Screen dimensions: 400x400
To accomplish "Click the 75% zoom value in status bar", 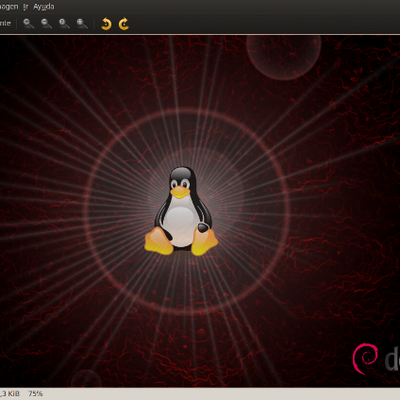I will pyautogui.click(x=35, y=394).
